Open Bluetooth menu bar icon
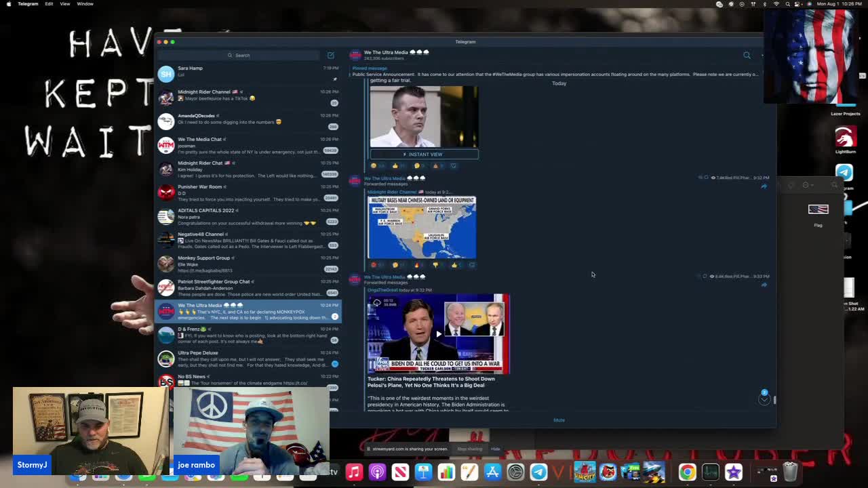 [x=764, y=4]
